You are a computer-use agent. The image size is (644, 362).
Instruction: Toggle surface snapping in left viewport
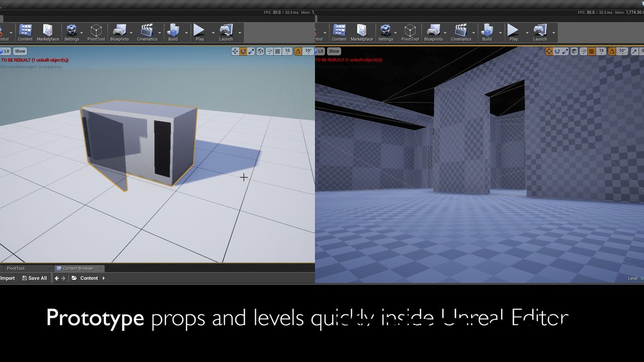tap(269, 51)
